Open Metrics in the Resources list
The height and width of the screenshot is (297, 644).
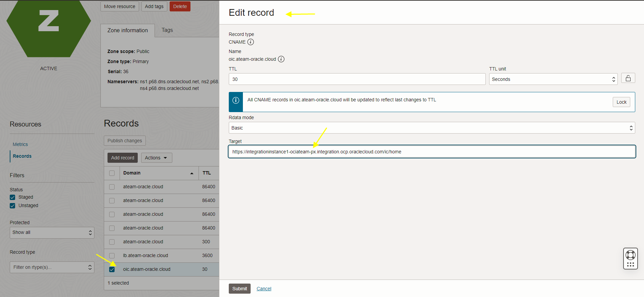point(20,144)
